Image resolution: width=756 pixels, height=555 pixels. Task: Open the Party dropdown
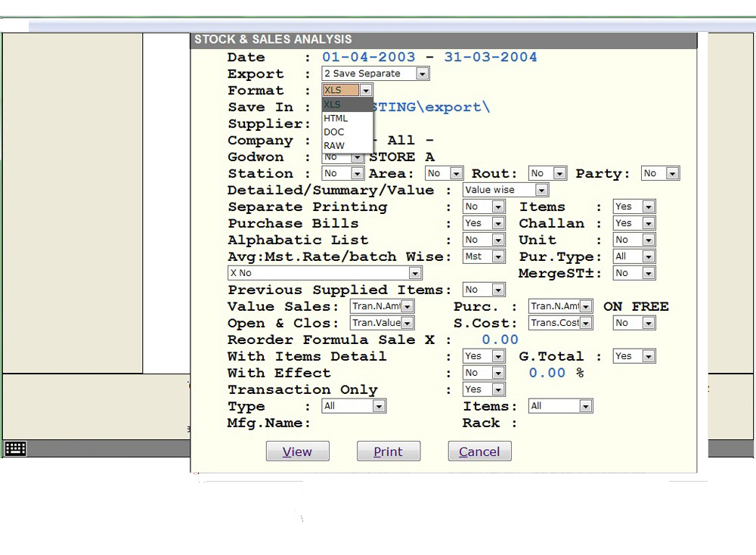coord(661,173)
